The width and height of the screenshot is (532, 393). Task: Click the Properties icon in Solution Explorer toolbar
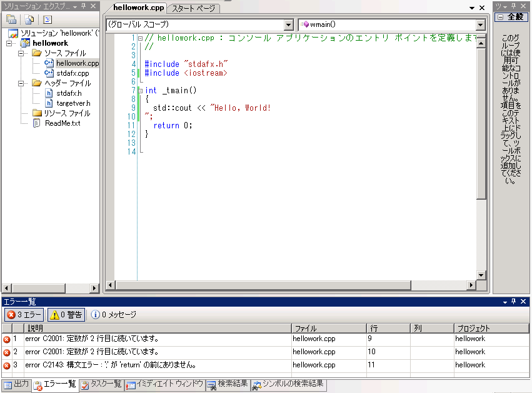[x=11, y=19]
